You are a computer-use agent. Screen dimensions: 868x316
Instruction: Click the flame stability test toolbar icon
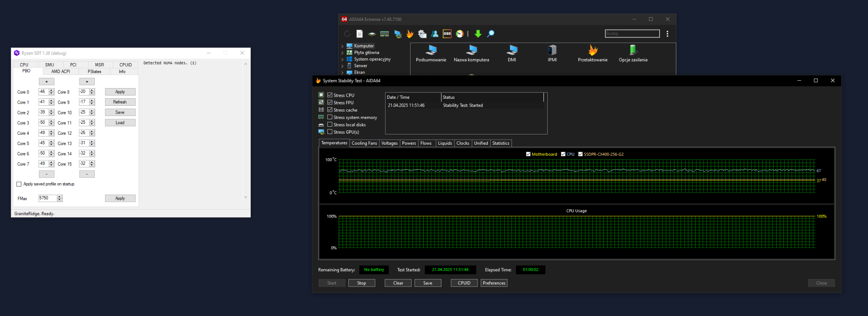coord(409,34)
